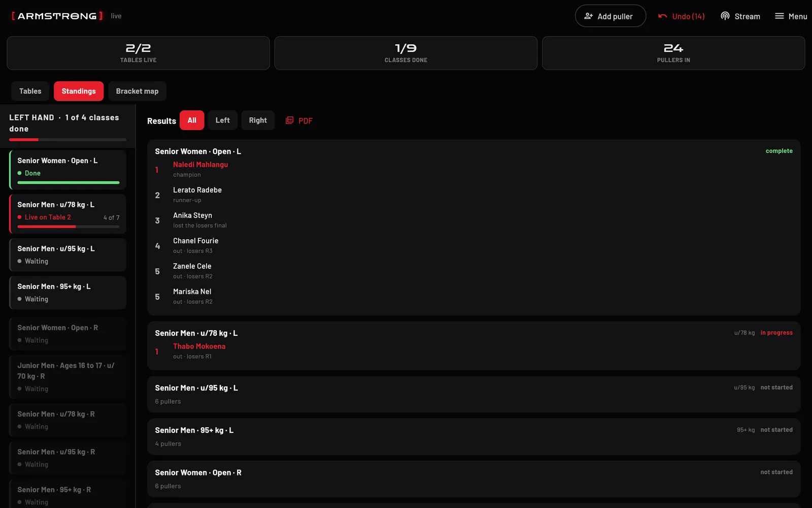Select Senior Women Open R sidebar class
812x508 pixels.
(x=68, y=334)
